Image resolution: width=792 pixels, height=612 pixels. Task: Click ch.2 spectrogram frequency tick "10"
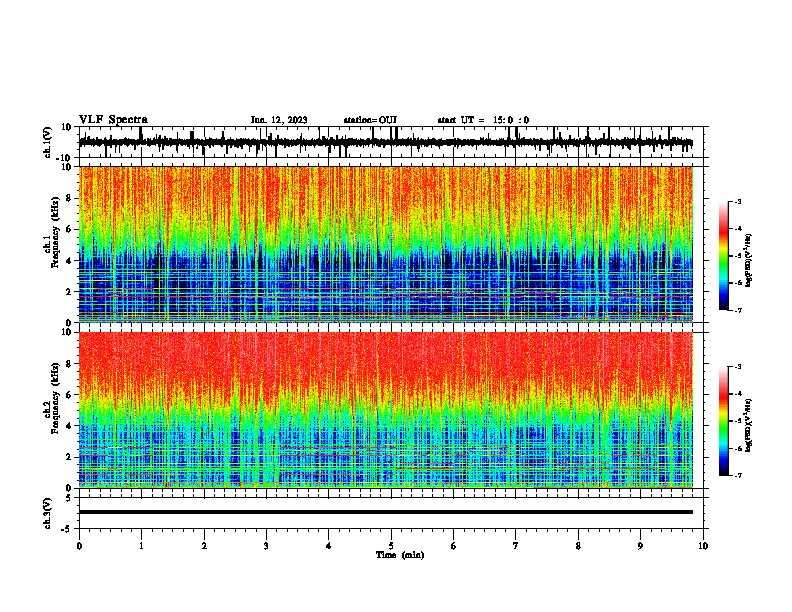click(x=68, y=332)
